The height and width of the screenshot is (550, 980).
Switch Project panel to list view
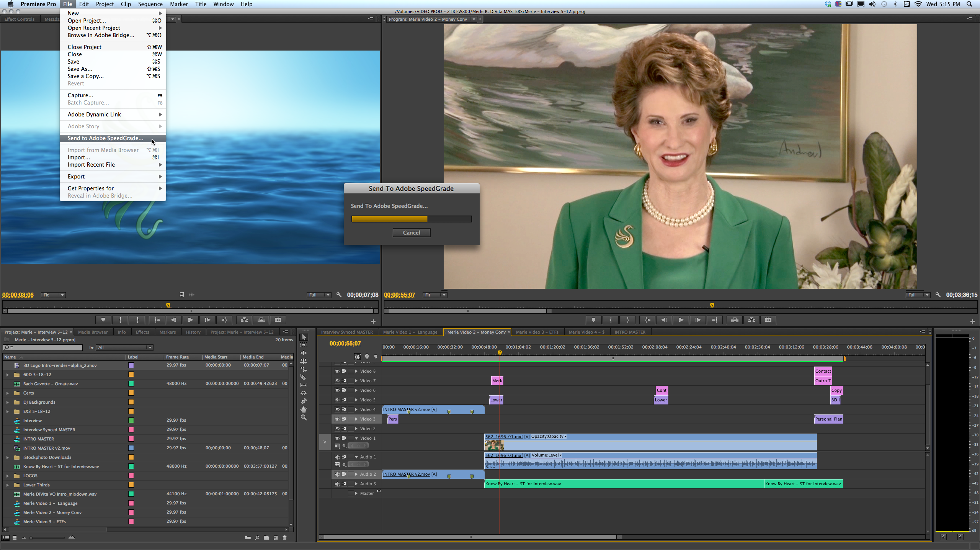(x=5, y=538)
